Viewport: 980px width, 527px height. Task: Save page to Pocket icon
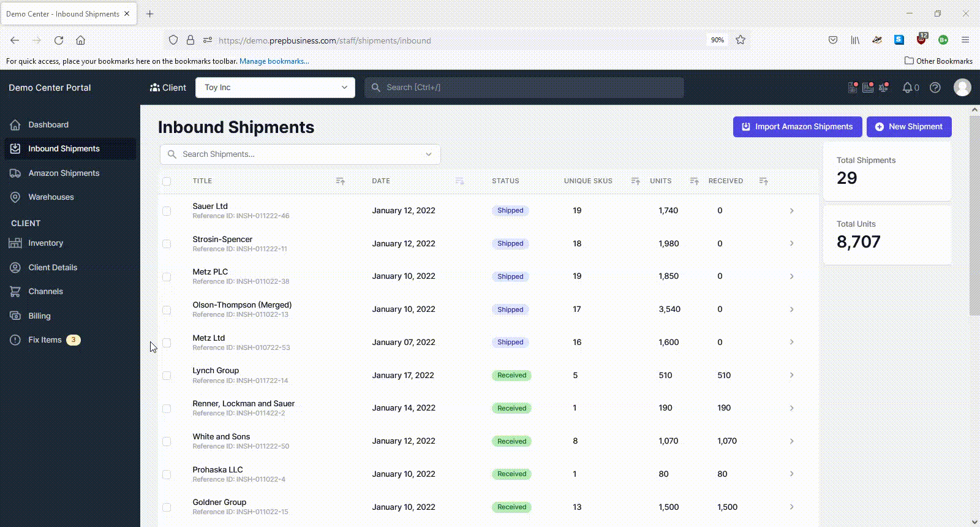click(833, 40)
